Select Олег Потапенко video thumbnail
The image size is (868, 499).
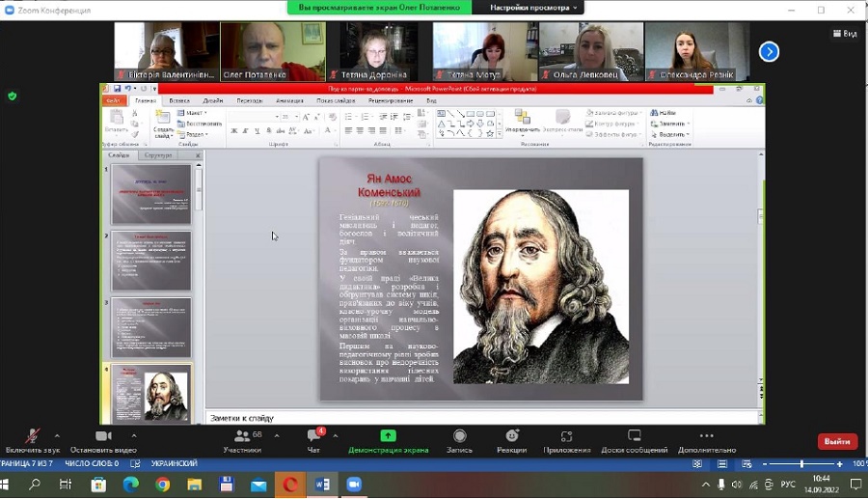(x=273, y=51)
